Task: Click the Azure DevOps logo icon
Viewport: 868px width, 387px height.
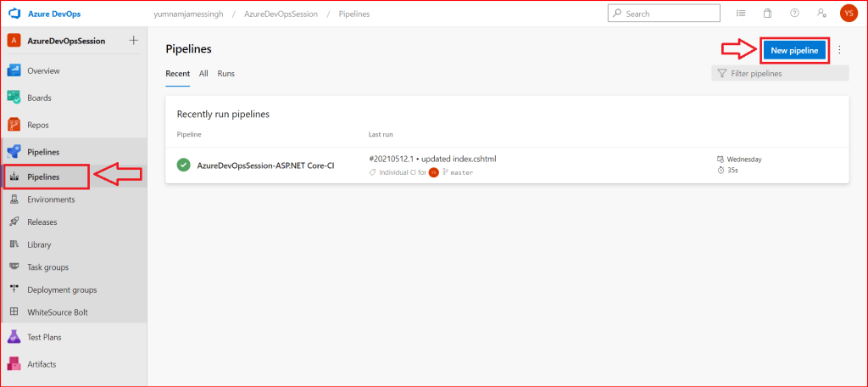Action: click(14, 14)
